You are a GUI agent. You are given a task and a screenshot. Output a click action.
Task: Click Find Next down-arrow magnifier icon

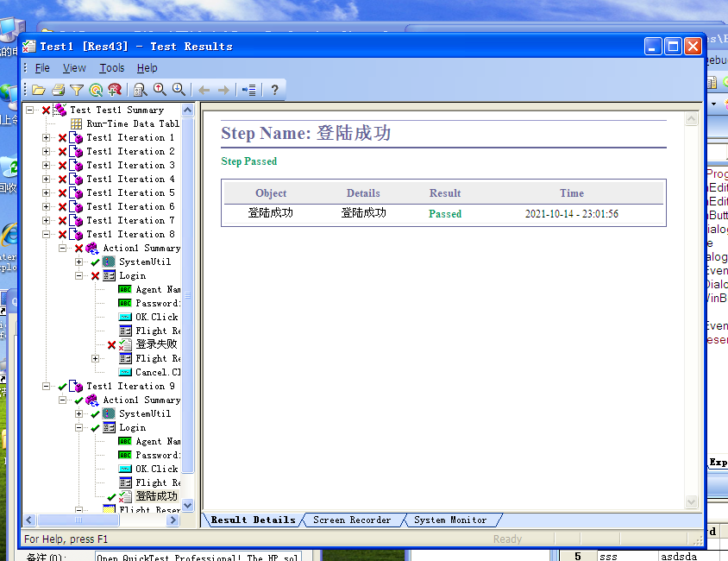179,90
